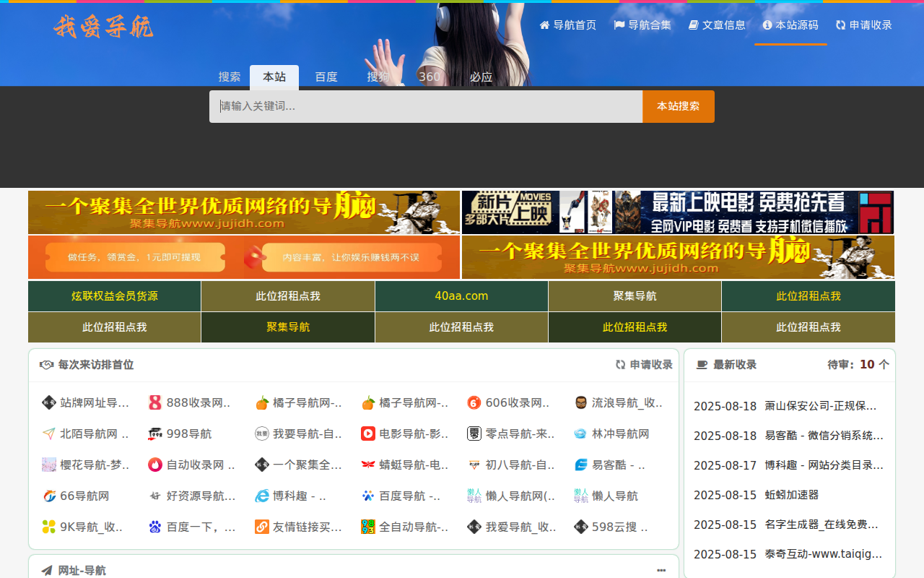Click the flag icon beside 导航合集
The height and width of the screenshot is (578, 924).
coord(619,25)
